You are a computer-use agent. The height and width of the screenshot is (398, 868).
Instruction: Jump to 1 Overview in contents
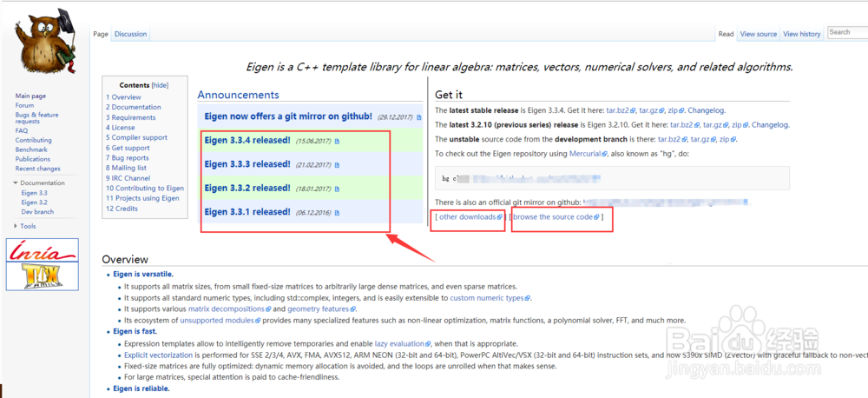[x=123, y=97]
